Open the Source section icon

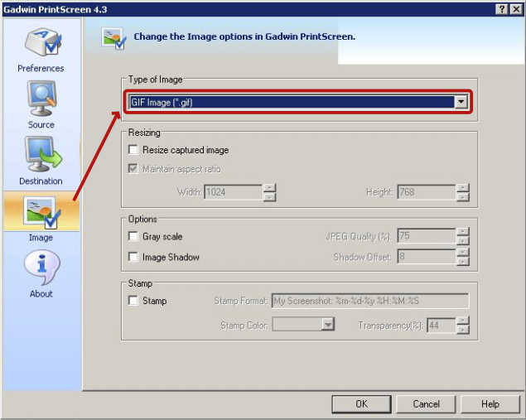click(x=41, y=99)
